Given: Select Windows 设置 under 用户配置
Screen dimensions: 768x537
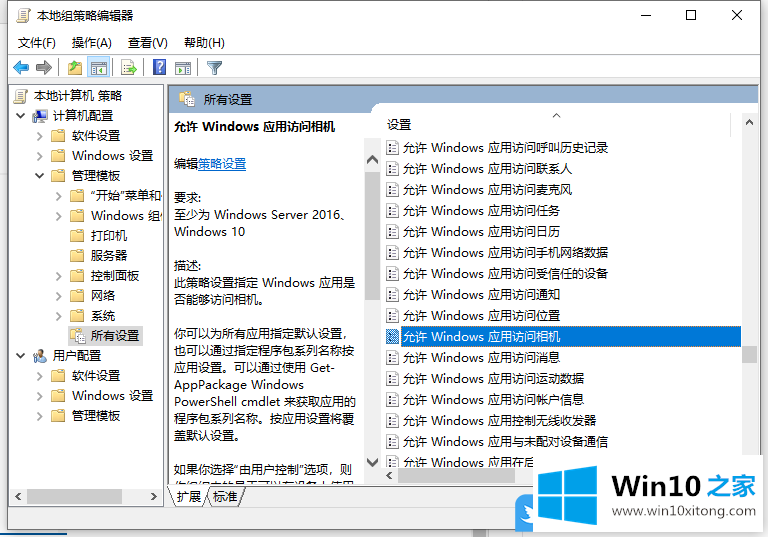Looking at the screenshot, I should coord(112,395).
